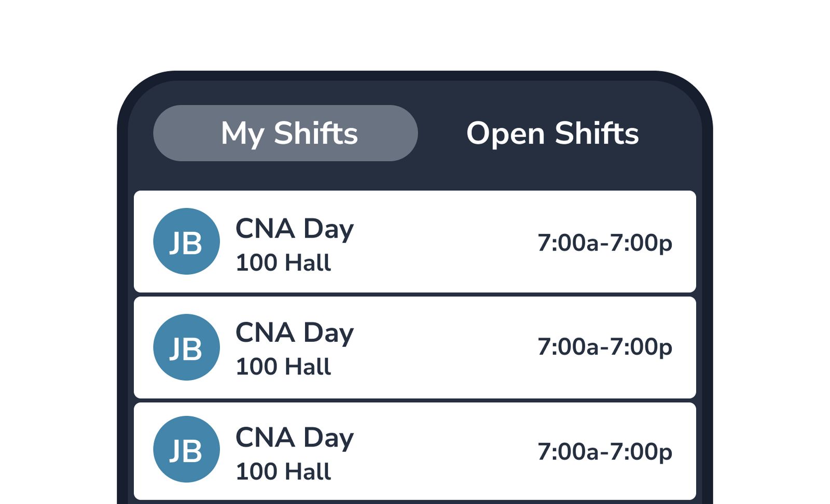Open the second CNA Day shift card
This screenshot has height=504, width=830.
[415, 346]
